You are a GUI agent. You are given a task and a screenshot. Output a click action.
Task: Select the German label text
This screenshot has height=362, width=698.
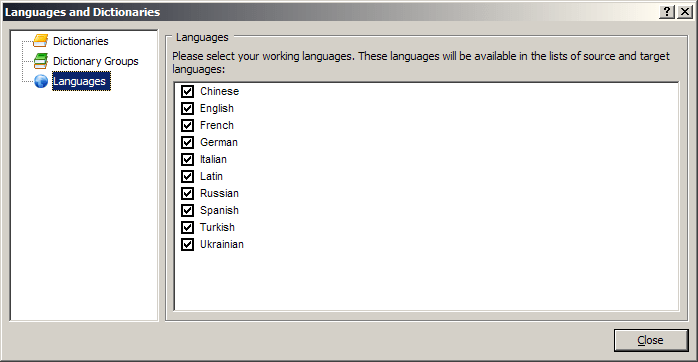pos(219,142)
